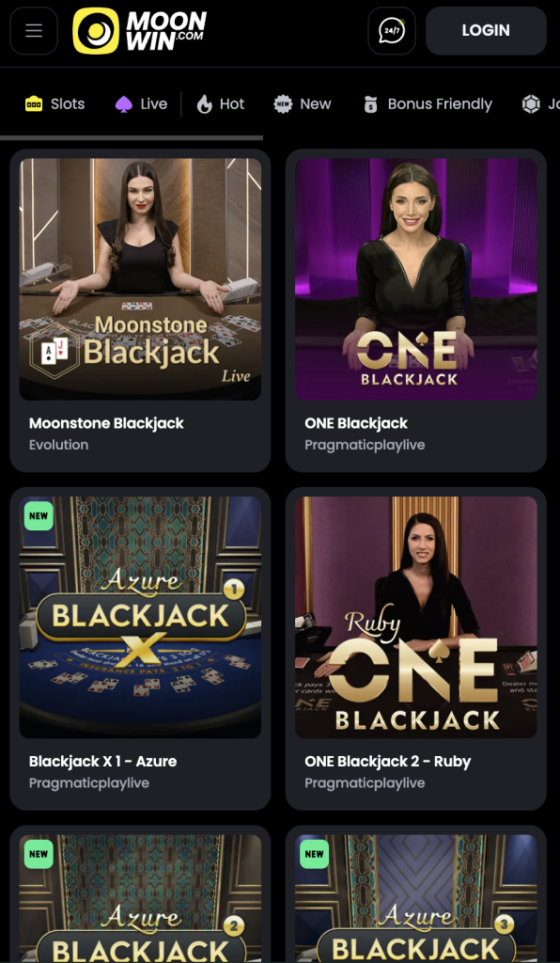Click the category bar scroll indicator
Image resolution: width=560 pixels, height=963 pixels.
point(132,138)
